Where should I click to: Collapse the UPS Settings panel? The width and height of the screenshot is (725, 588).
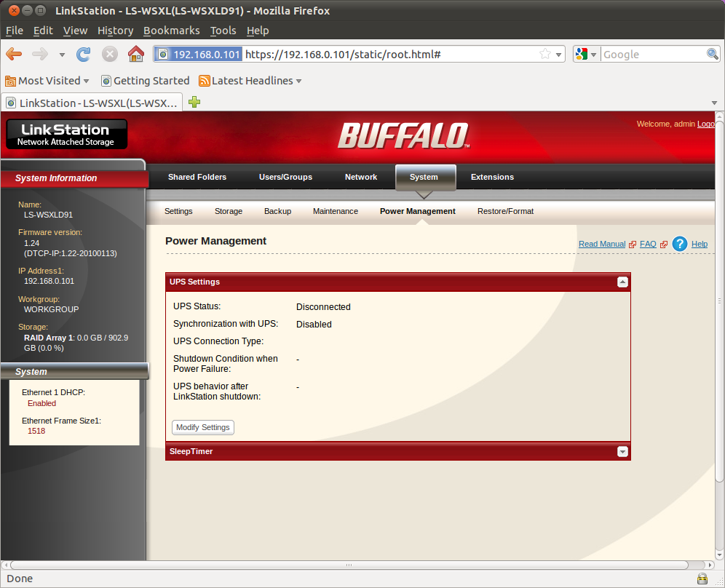point(622,282)
